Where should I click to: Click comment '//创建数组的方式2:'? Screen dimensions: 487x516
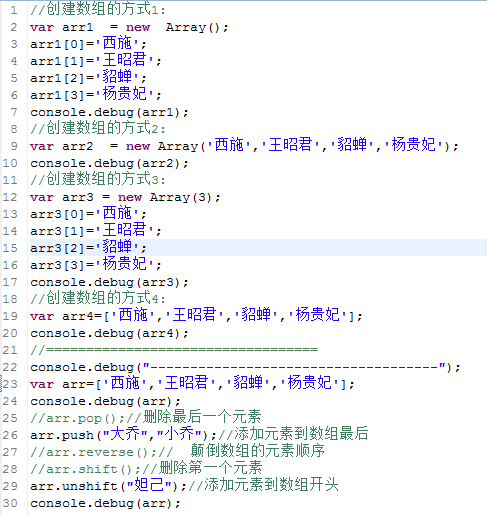point(98,128)
